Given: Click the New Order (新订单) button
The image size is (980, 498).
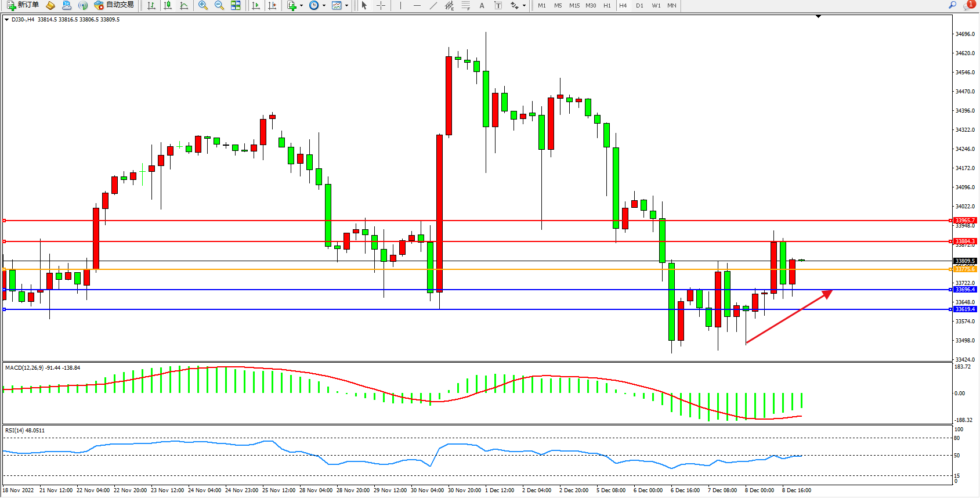Looking at the screenshot, I should click(x=23, y=5).
